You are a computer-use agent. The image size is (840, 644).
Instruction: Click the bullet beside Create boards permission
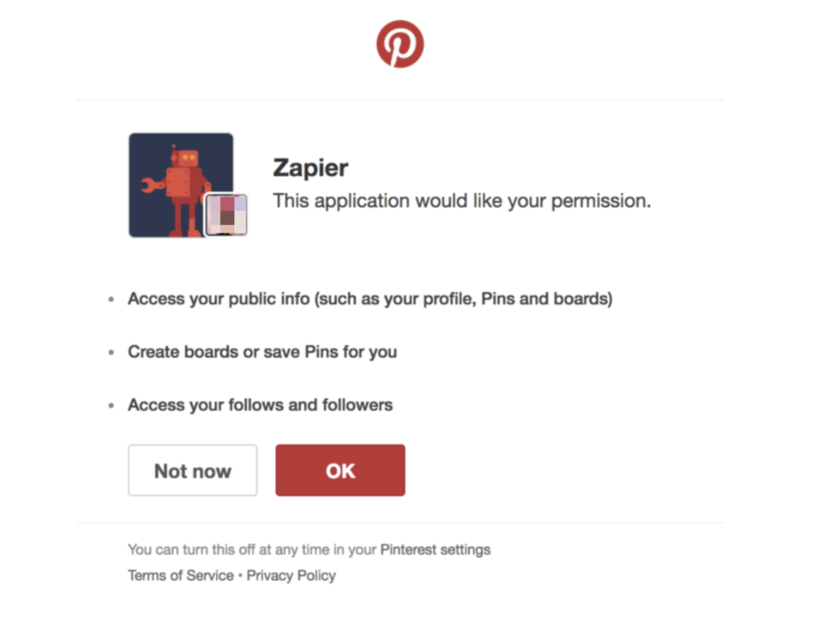tap(111, 352)
